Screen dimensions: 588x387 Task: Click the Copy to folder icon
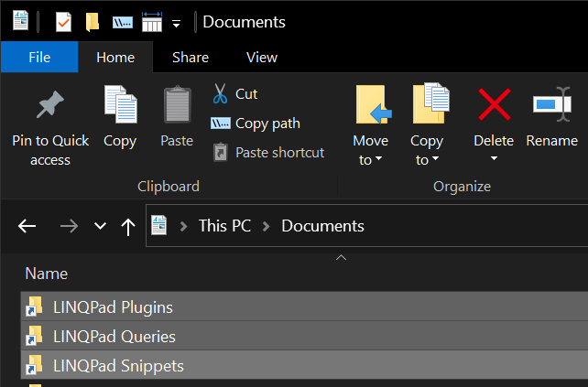click(430, 103)
